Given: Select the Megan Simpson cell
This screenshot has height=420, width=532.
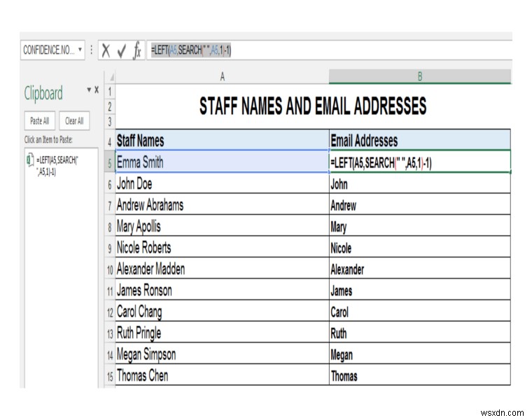Looking at the screenshot, I should pos(222,353).
